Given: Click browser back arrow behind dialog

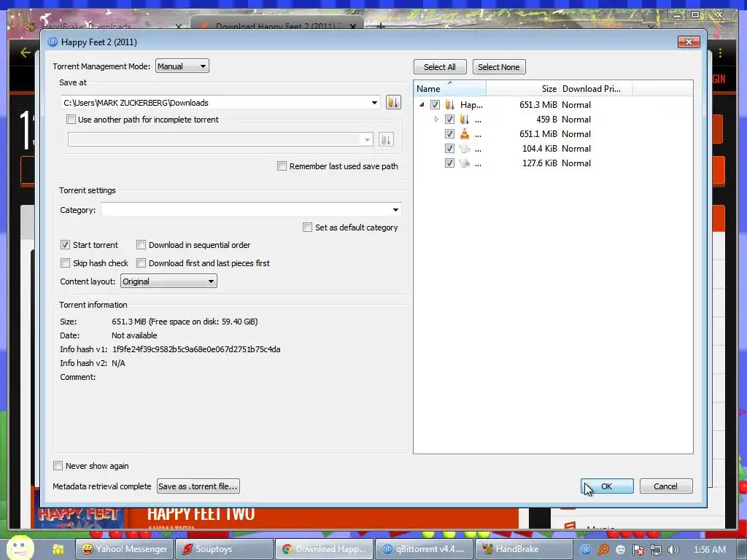Looking at the screenshot, I should coord(26,52).
